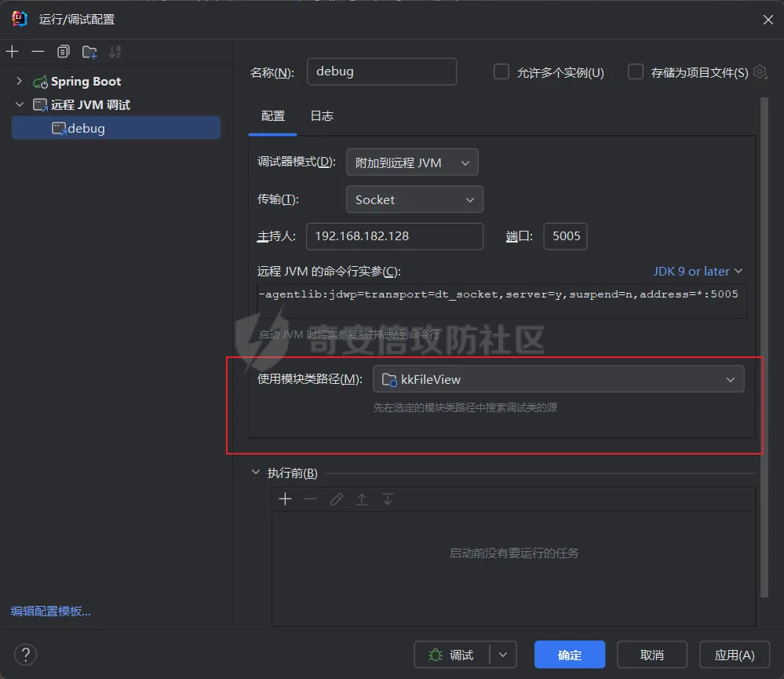Click the new folder icon in left toolbar
Image resolution: width=784 pixels, height=679 pixels.
click(89, 52)
